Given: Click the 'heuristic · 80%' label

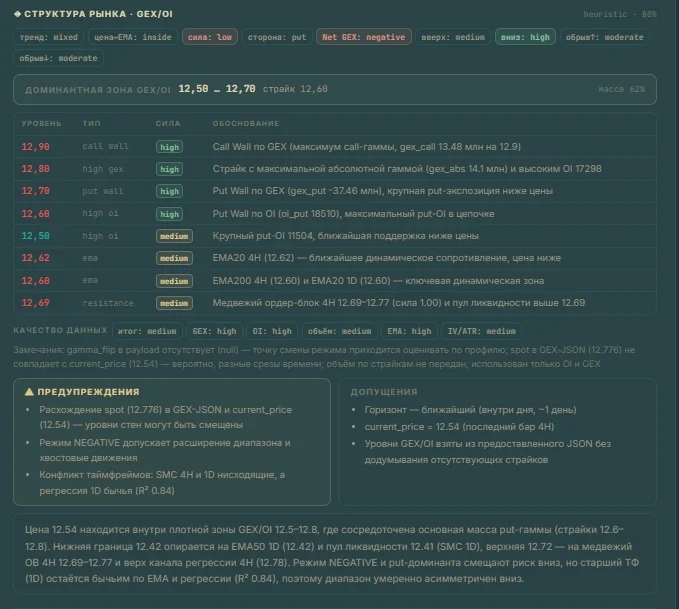Looking at the screenshot, I should 620,14.
